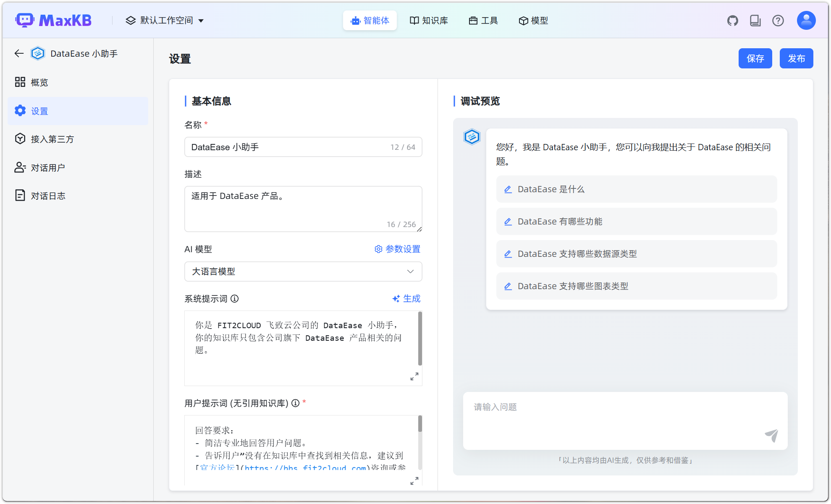This screenshot has width=831, height=504.
Task: Click the 参数设置 gear icon
Action: (378, 249)
